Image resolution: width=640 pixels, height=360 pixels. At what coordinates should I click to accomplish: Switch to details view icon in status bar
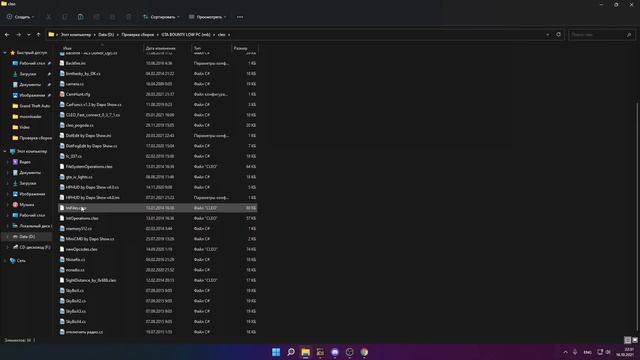[x=627, y=340]
